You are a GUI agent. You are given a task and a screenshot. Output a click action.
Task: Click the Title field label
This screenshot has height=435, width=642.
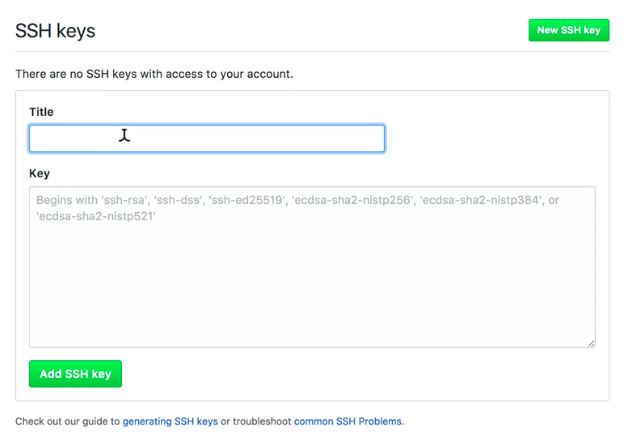[41, 112]
